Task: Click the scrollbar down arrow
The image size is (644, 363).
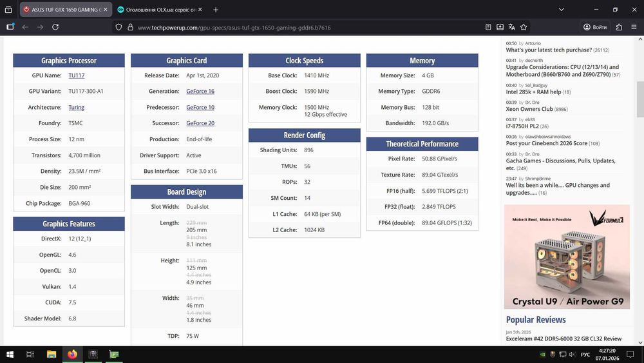Action: 640,342
